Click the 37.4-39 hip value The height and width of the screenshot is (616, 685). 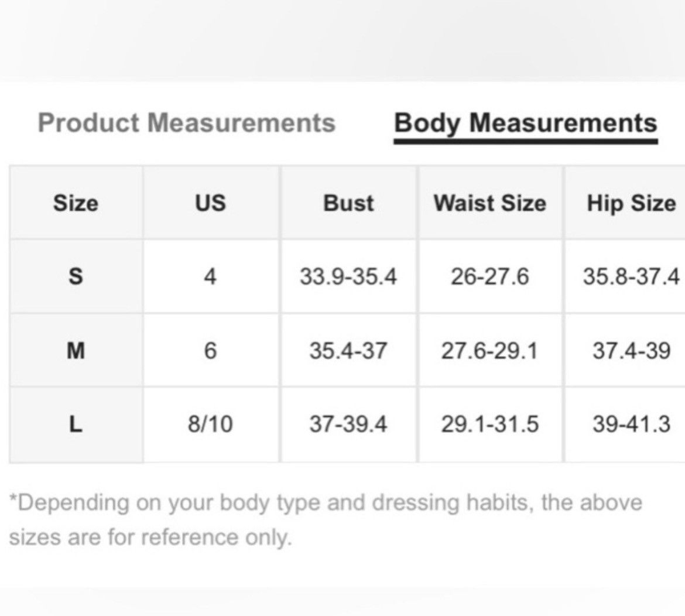631,350
